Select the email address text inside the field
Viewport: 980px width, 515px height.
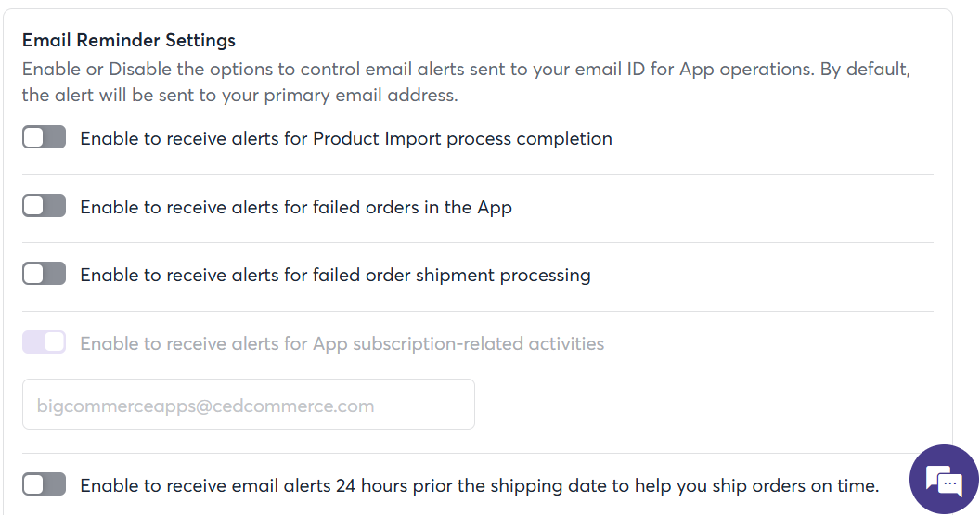[x=205, y=406]
